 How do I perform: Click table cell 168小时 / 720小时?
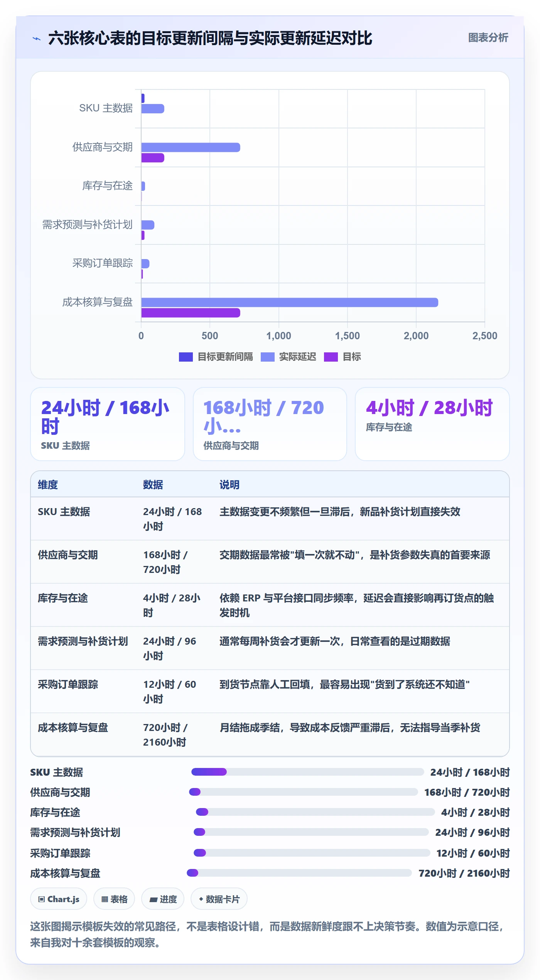pyautogui.click(x=165, y=562)
